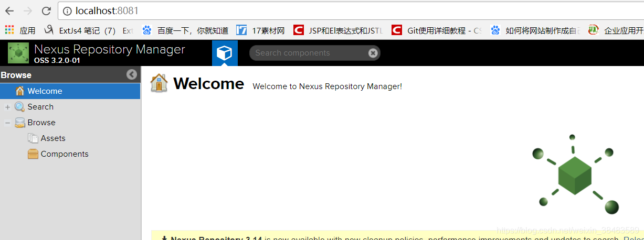Click the OSS 3.2.0-01 version text
Image resolution: width=644 pixels, height=240 pixels.
point(57,61)
